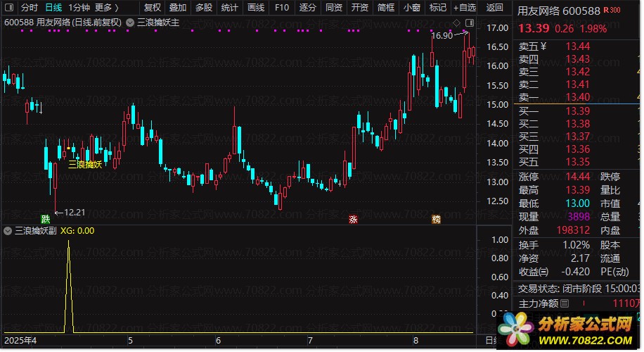Select 买三 price 13.37
Image resolution: width=644 pixels, height=352 pixels.
coord(577,137)
